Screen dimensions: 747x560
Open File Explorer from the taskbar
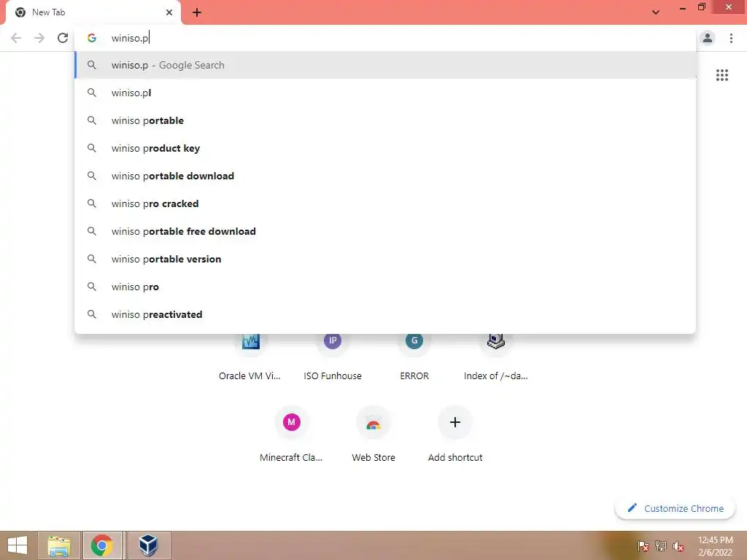(x=59, y=545)
